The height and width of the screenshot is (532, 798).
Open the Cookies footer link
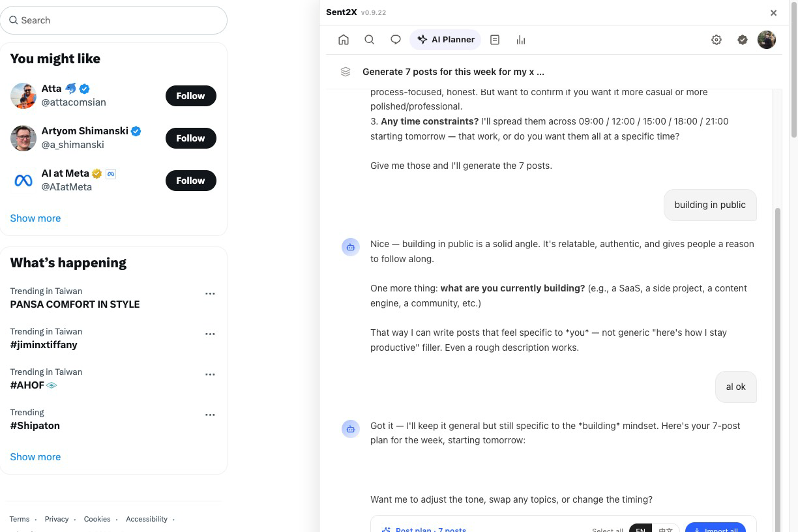[97, 519]
